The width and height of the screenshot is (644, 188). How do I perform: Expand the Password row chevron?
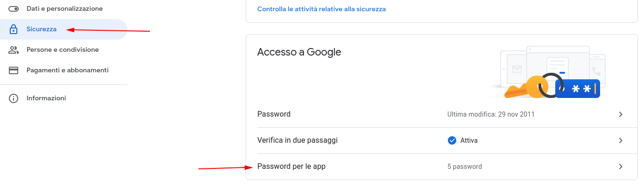621,114
